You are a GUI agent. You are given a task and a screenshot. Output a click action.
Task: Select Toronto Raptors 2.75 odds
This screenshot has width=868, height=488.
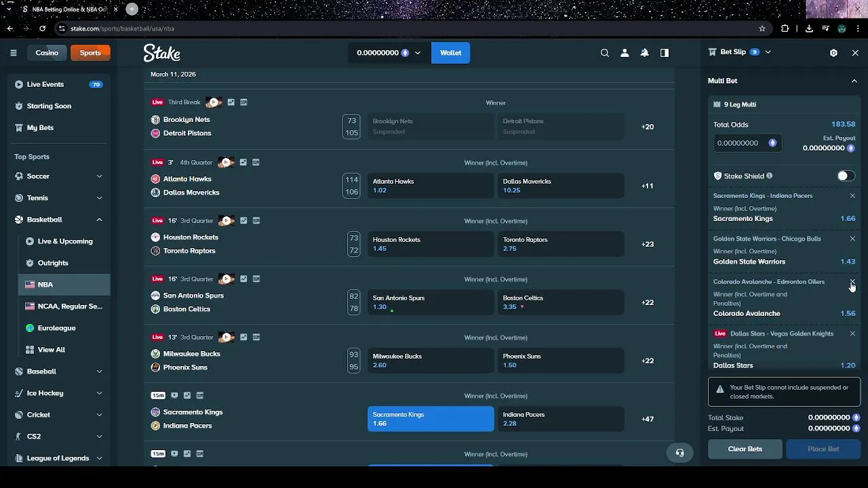pyautogui.click(x=560, y=244)
